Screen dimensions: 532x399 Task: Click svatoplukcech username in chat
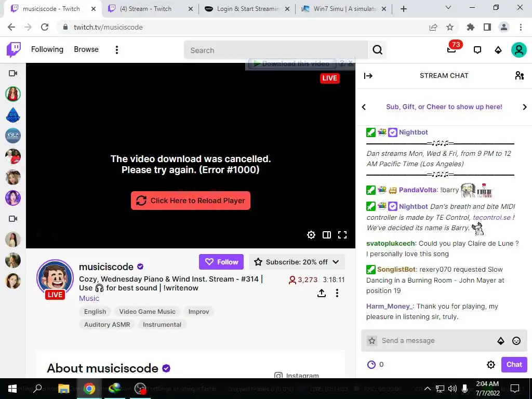pos(391,243)
